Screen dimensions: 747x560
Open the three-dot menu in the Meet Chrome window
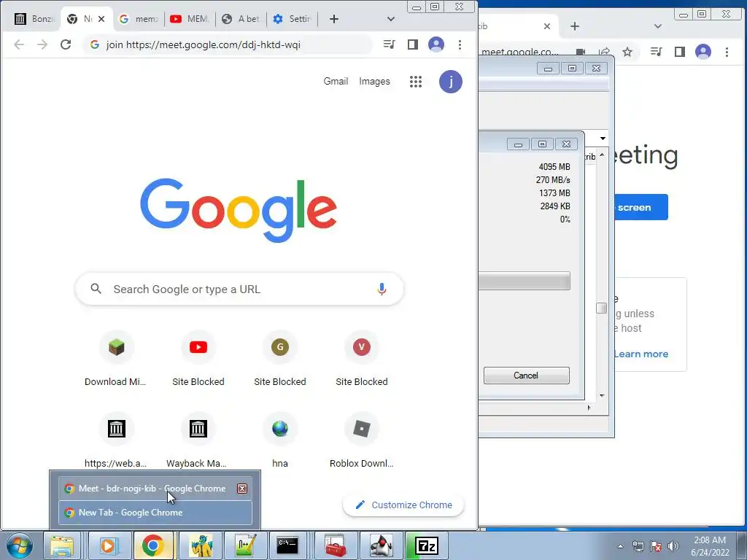pyautogui.click(x=727, y=52)
